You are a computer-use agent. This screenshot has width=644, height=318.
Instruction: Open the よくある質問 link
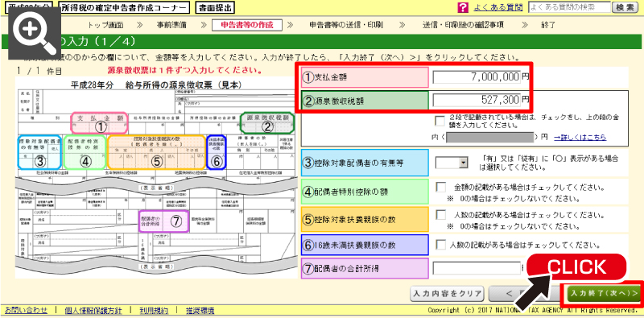point(498,7)
